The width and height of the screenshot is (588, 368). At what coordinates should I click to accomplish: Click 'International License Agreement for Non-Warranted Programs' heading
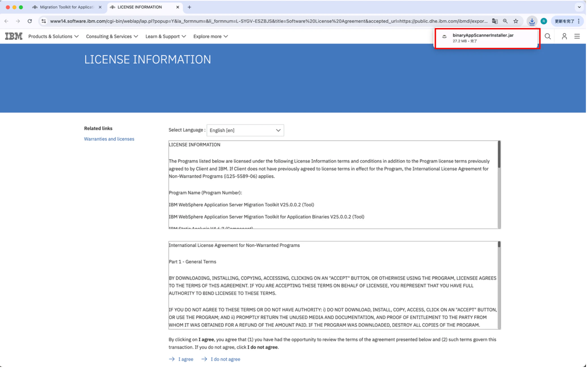[234, 245]
